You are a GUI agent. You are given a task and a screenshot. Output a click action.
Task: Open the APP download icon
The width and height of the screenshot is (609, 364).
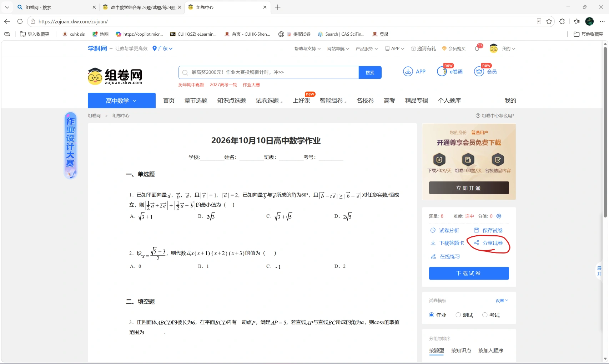coord(408,72)
